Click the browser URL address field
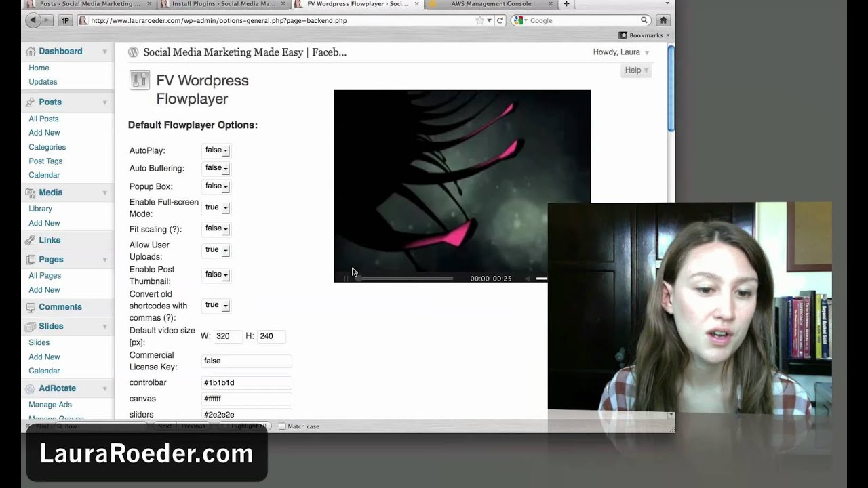 [281, 20]
